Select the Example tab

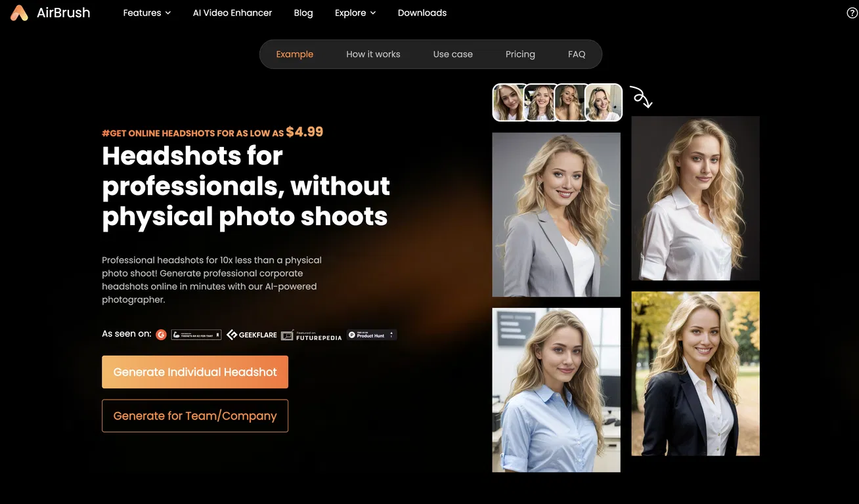click(x=295, y=54)
